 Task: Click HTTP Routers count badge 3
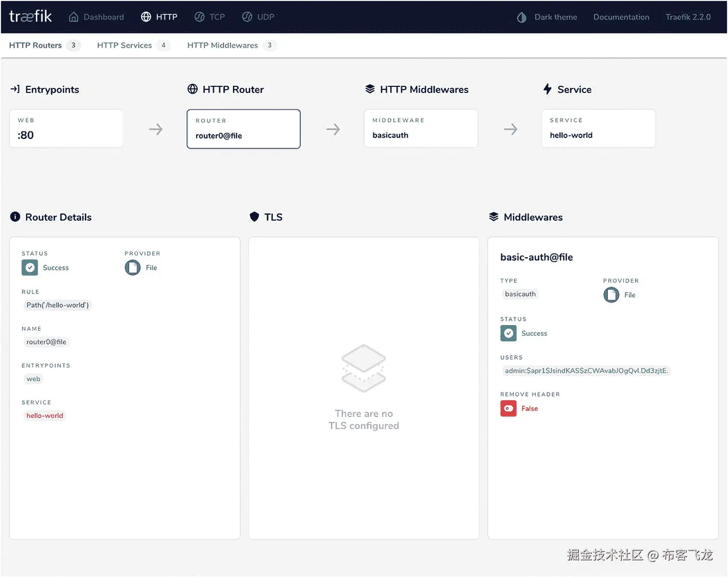coord(73,45)
